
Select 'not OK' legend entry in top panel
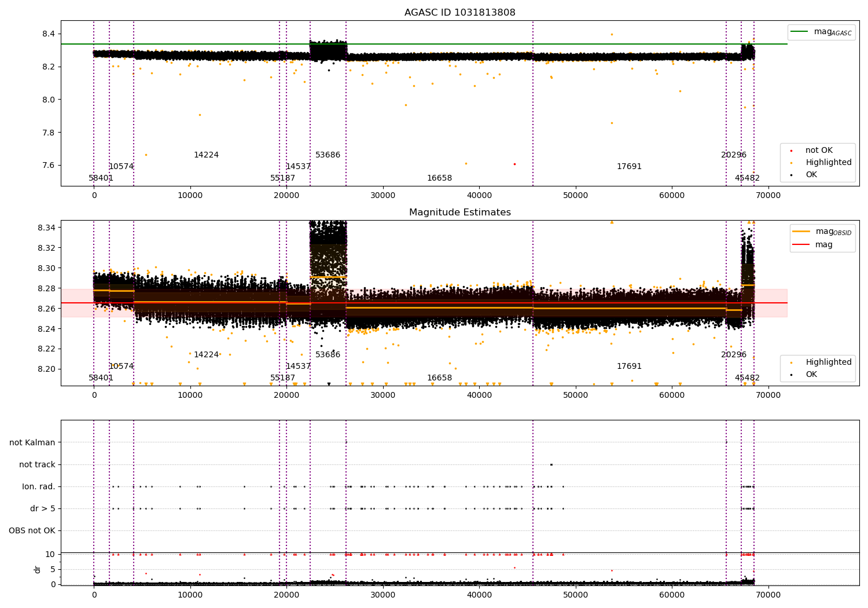819,151
